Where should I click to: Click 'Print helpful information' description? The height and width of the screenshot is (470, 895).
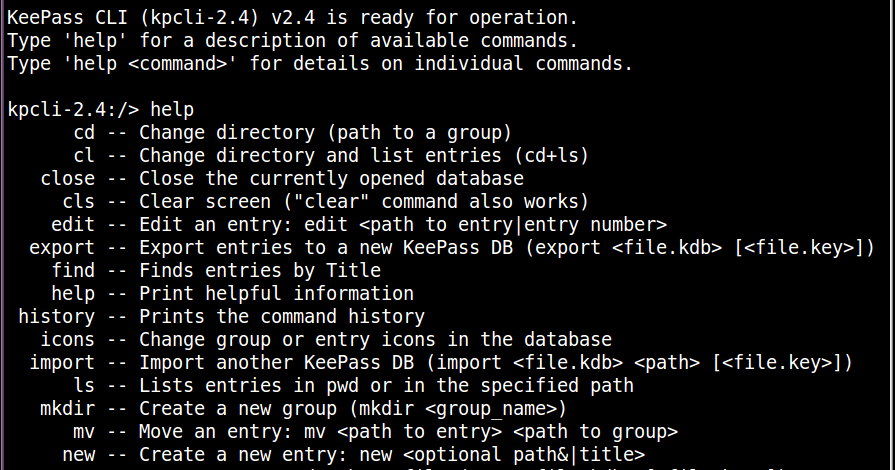coord(276,293)
